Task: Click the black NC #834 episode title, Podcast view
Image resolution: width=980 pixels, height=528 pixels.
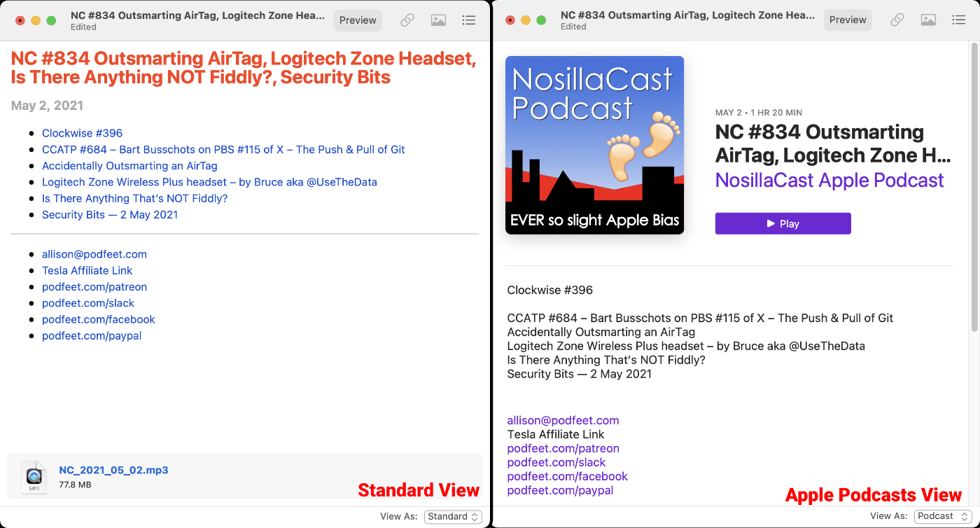Action: (x=833, y=143)
